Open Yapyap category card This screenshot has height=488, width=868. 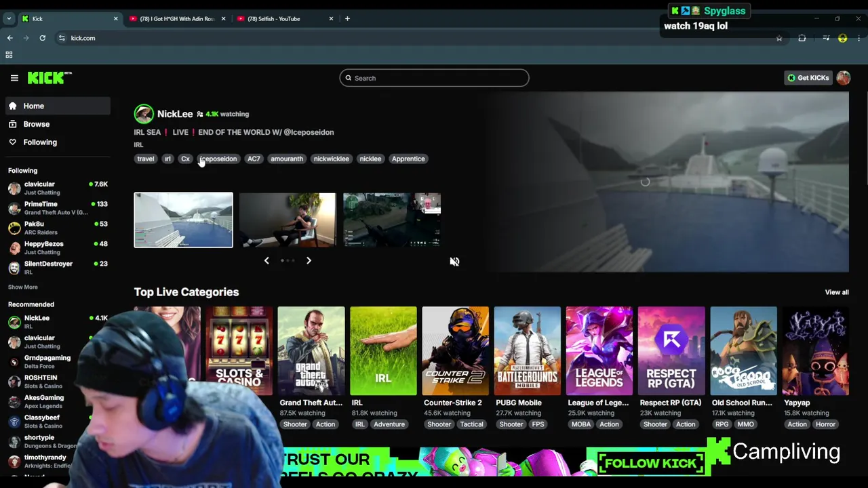pos(816,351)
